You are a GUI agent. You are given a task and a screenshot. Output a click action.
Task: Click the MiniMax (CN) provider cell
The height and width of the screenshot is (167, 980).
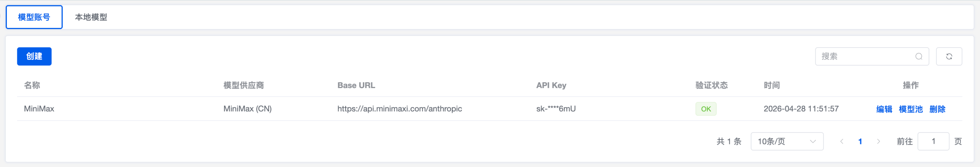tap(247, 109)
